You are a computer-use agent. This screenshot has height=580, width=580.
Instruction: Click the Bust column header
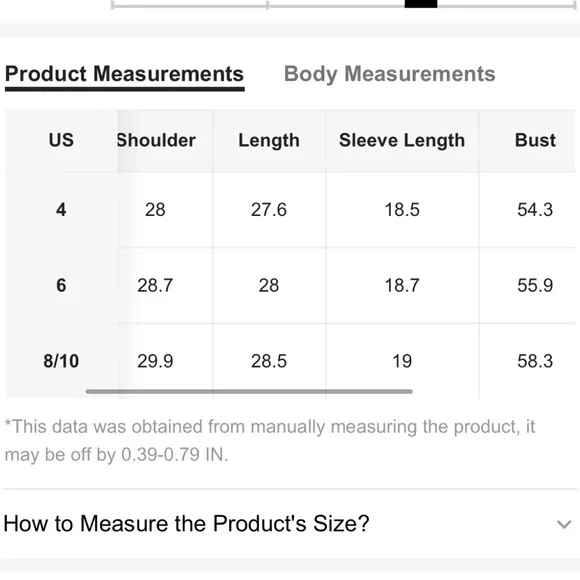coord(535,140)
